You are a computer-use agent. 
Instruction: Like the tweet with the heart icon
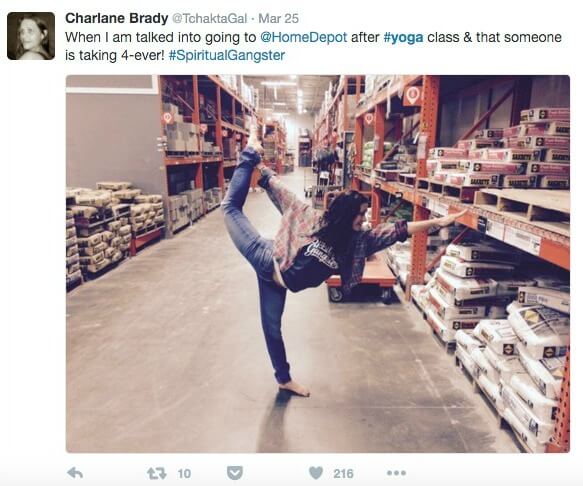pos(316,473)
